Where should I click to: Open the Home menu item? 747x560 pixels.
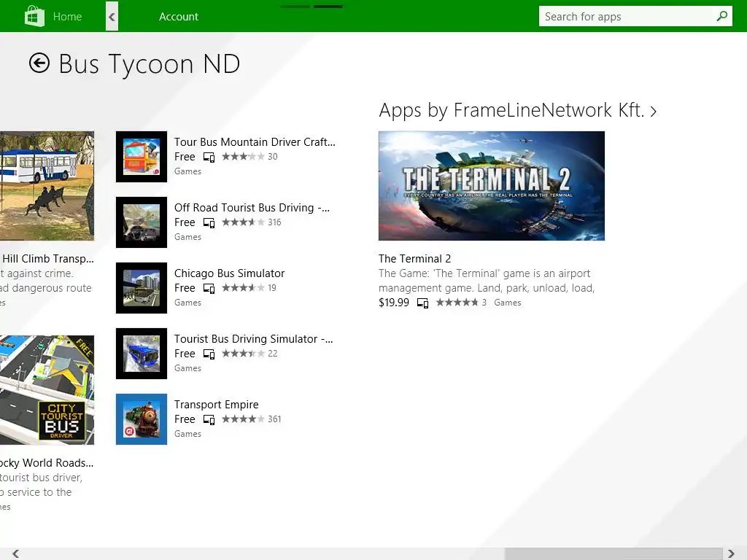[67, 17]
